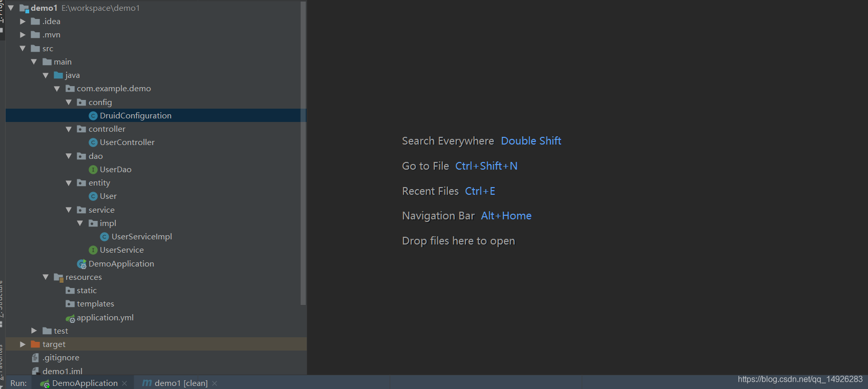Select the templates folder row
868x389 pixels.
pos(156,304)
